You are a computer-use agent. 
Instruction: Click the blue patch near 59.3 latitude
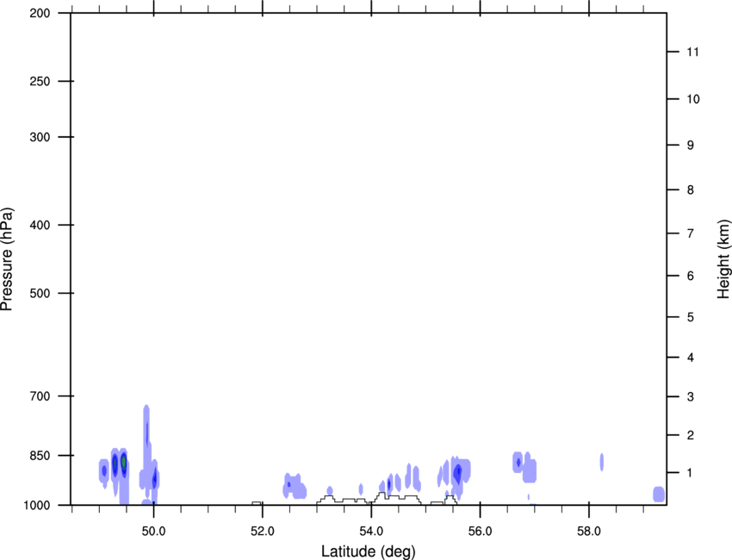[659, 495]
